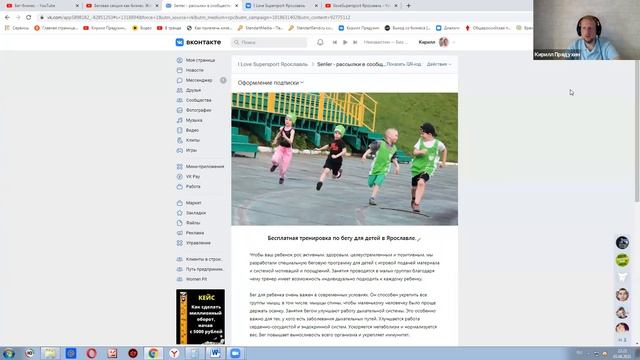
Task: Open the Кирилл profile dropdown menu
Action: click(x=437, y=42)
